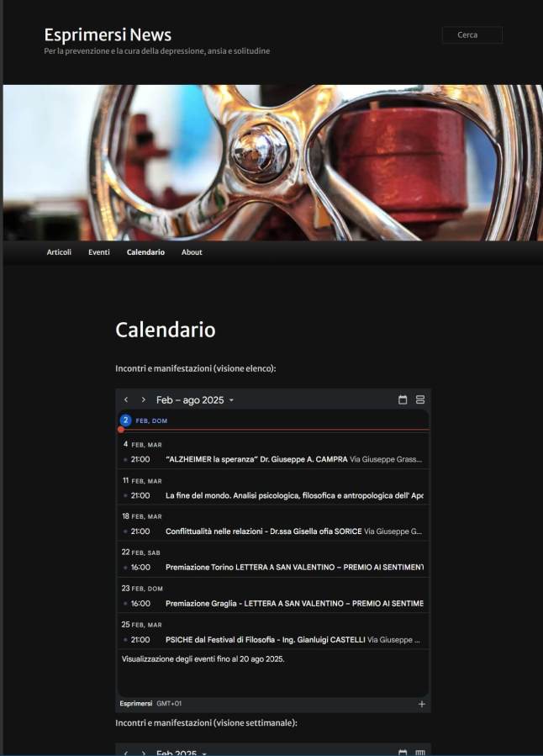Screen dimensions: 543x756
Task: Go to previous period in list calendar
Action: coord(126,399)
